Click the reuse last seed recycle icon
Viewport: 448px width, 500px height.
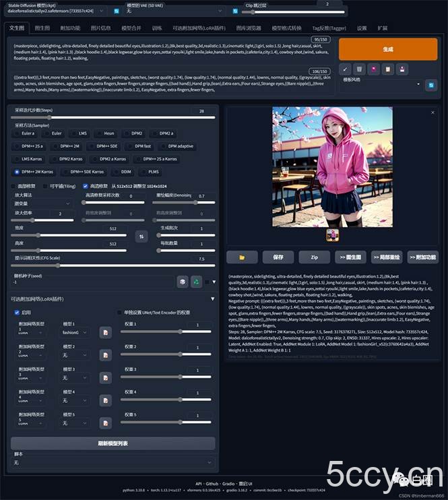(196, 282)
